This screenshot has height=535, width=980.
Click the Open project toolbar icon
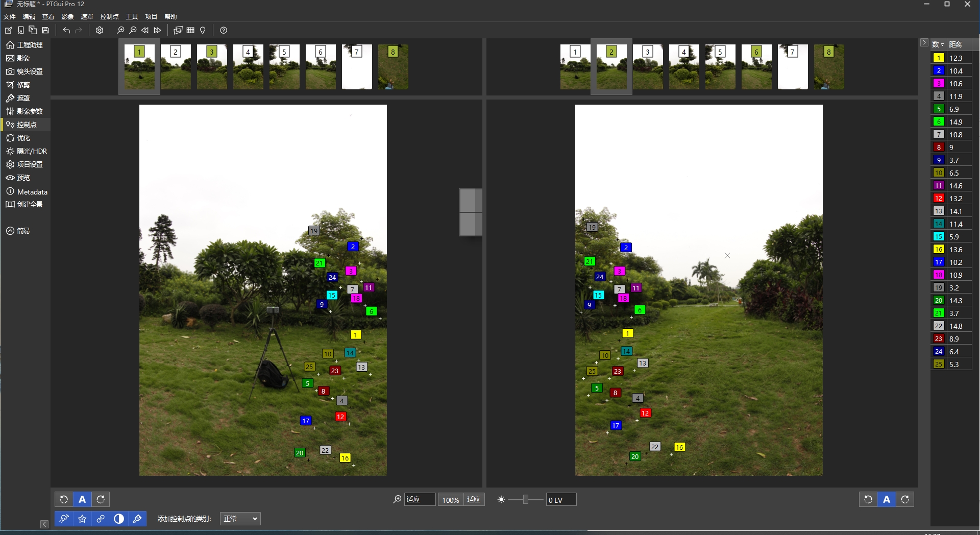tap(21, 30)
